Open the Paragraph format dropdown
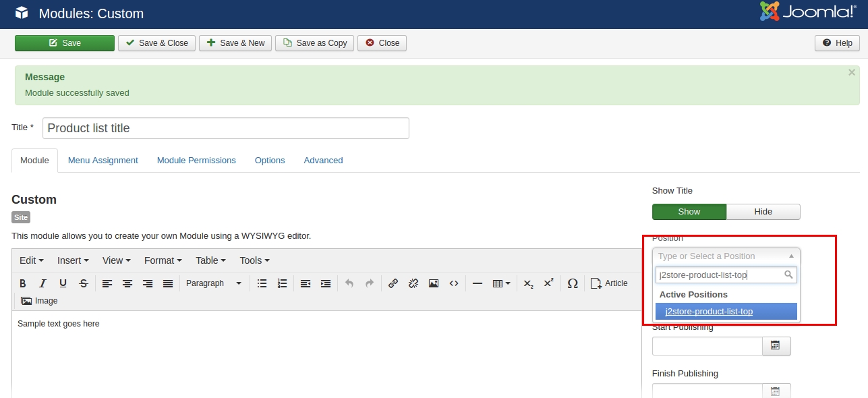This screenshot has height=398, width=868. pos(213,283)
